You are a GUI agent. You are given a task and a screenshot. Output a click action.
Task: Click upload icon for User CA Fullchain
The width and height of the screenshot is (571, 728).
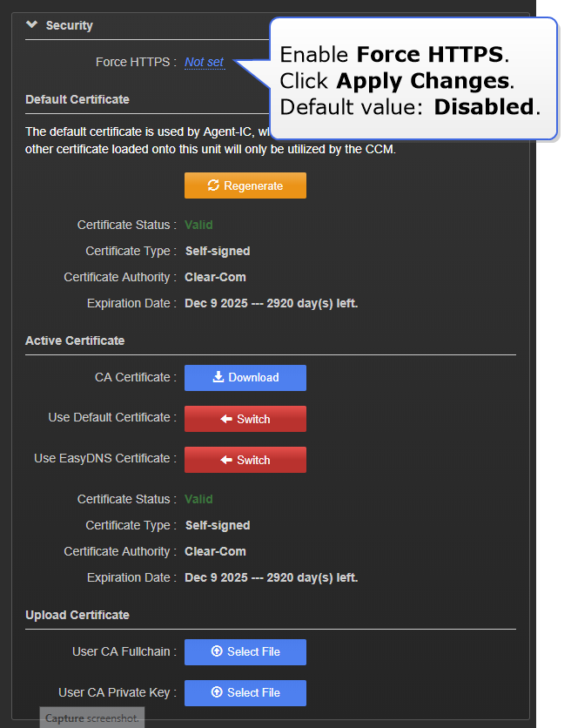coord(217,652)
